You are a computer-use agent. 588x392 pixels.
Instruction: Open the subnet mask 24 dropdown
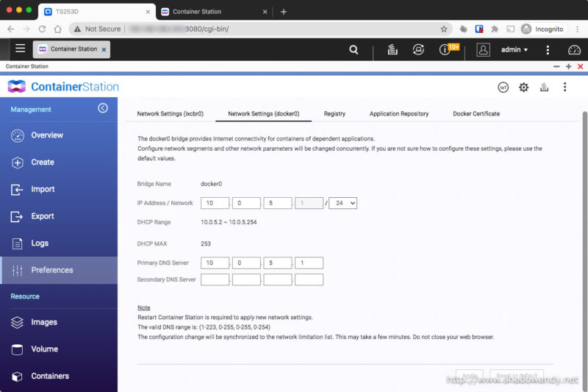[343, 203]
